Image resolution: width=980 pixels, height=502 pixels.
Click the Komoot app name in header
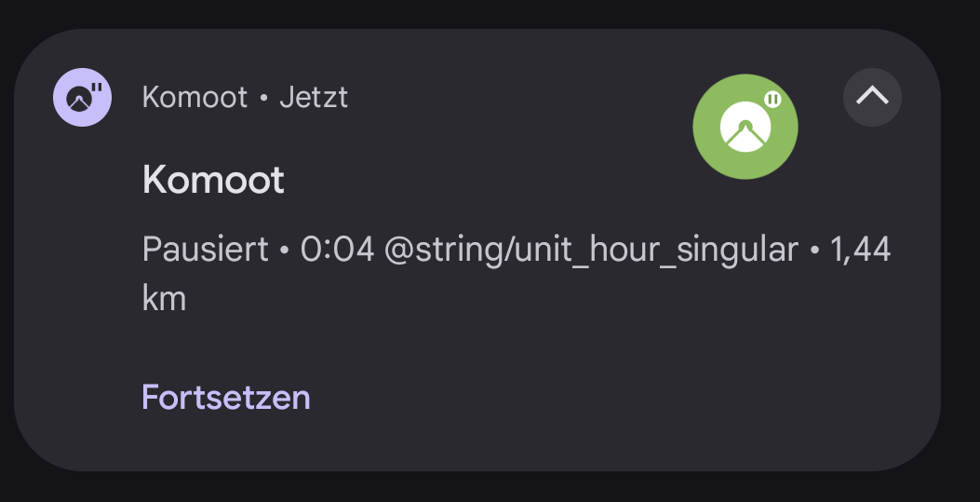[x=195, y=98]
